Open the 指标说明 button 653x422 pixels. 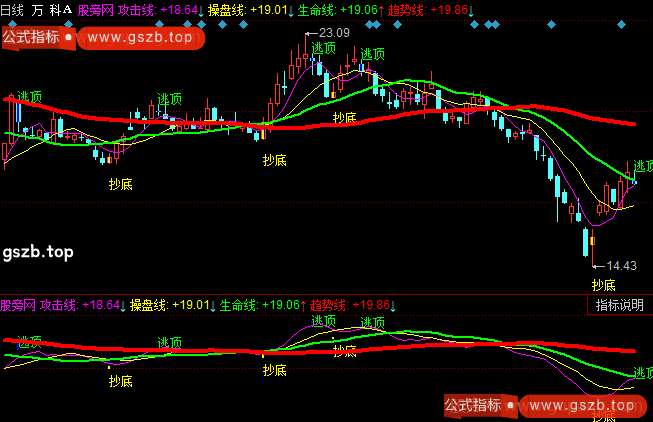620,306
